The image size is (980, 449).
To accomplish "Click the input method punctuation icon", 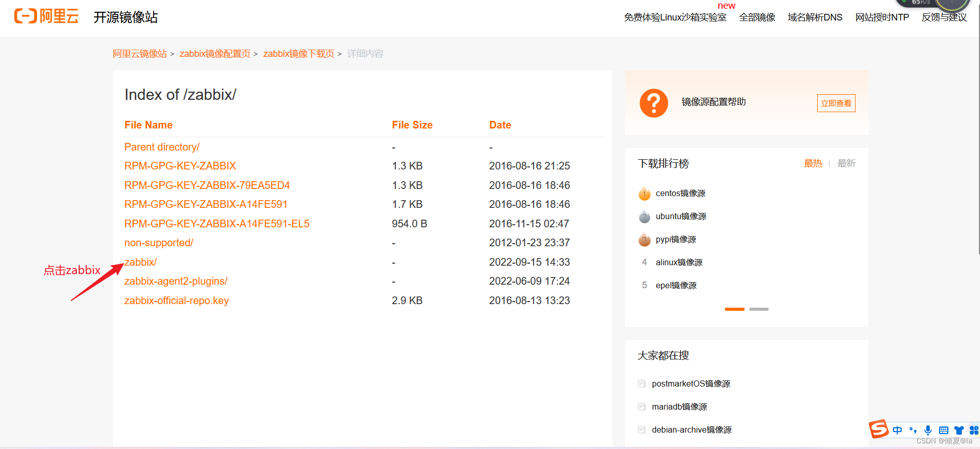I will pos(913,430).
